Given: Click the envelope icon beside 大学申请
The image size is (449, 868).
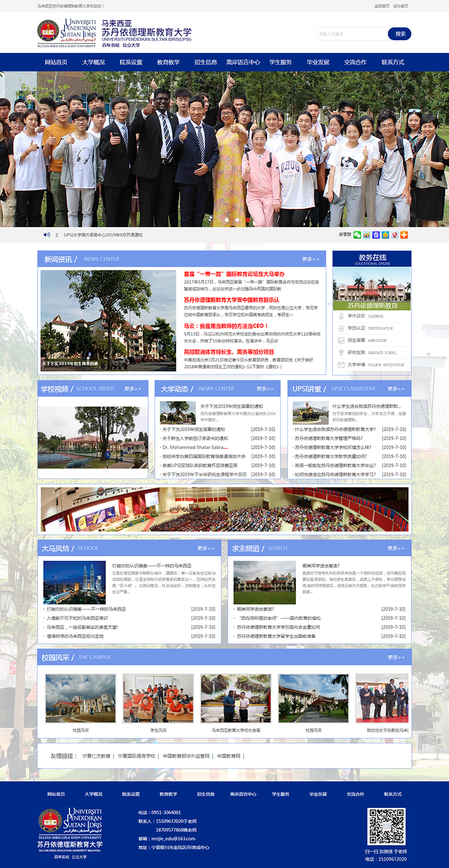Looking at the screenshot, I should click(341, 364).
